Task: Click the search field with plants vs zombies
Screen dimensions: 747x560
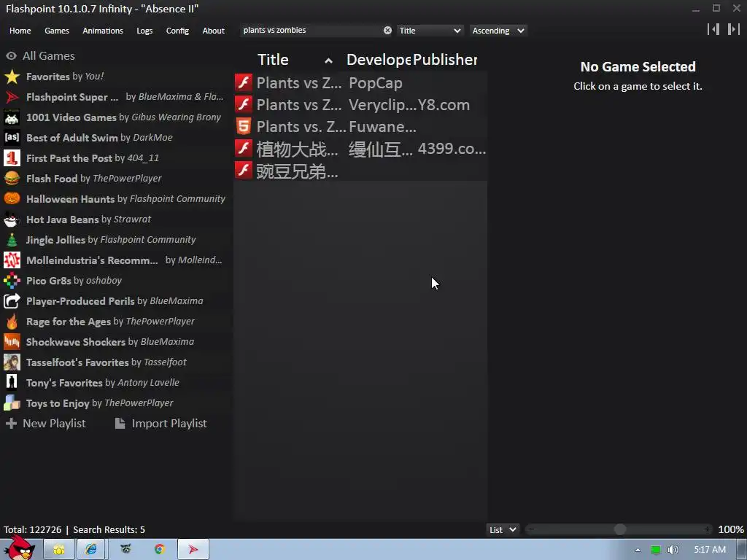Action: pos(311,31)
